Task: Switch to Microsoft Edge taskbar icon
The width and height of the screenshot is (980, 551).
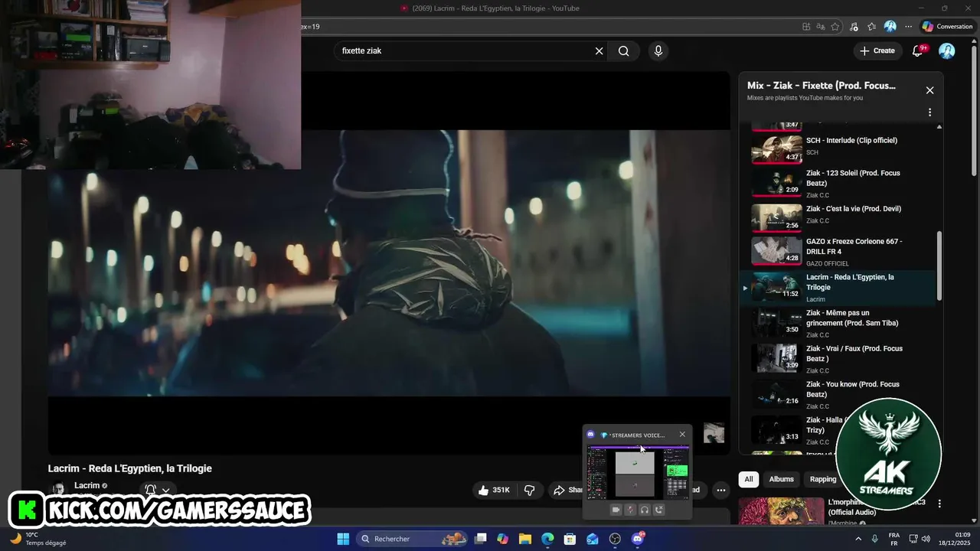Action: 547,539
